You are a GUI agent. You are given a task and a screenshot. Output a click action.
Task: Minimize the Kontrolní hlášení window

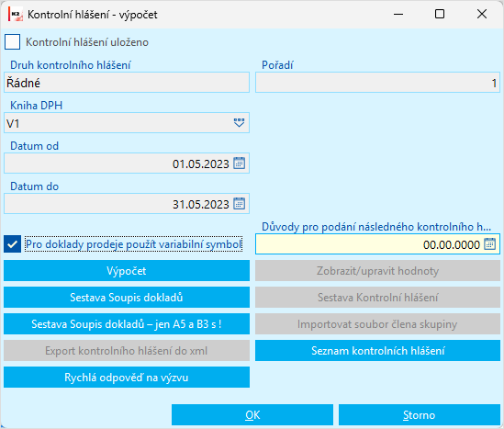pos(398,14)
